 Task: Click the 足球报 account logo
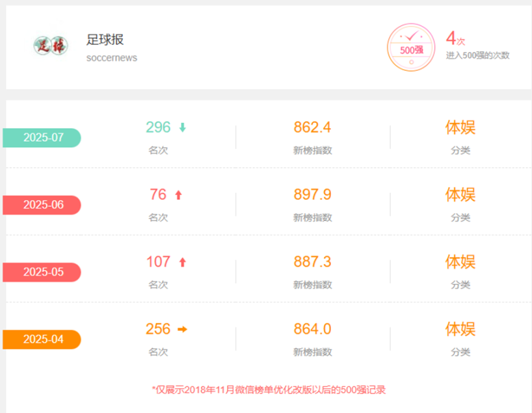coord(50,46)
